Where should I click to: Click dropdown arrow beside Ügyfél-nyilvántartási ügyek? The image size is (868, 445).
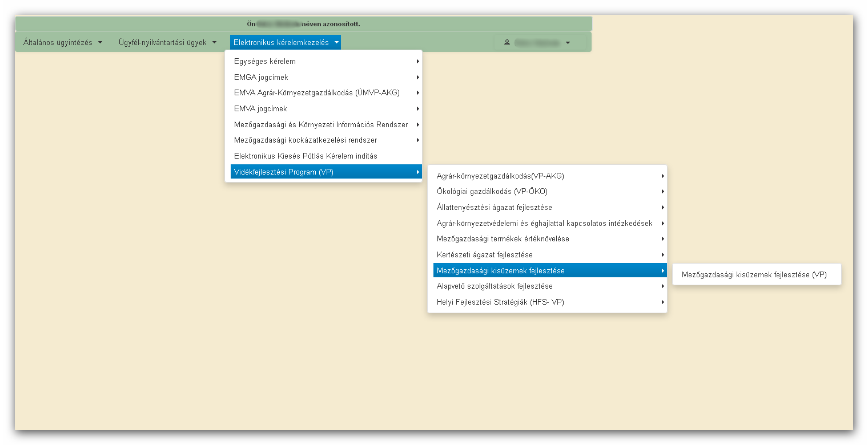pos(214,42)
